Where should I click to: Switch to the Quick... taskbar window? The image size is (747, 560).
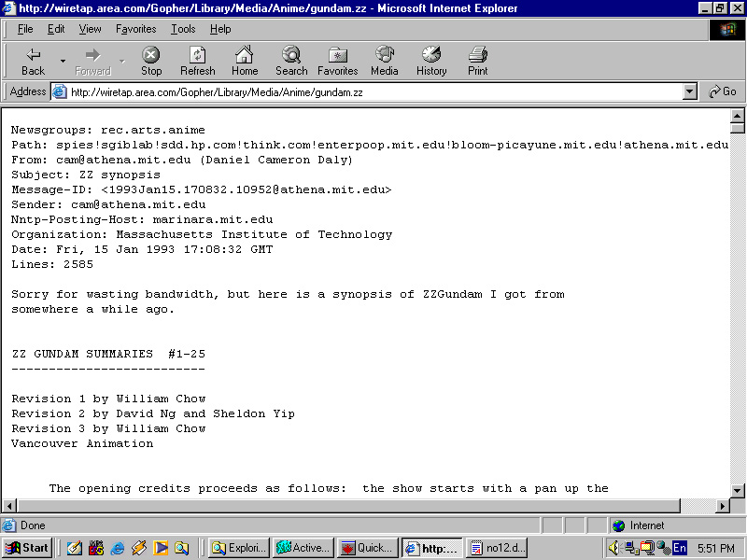point(368,548)
